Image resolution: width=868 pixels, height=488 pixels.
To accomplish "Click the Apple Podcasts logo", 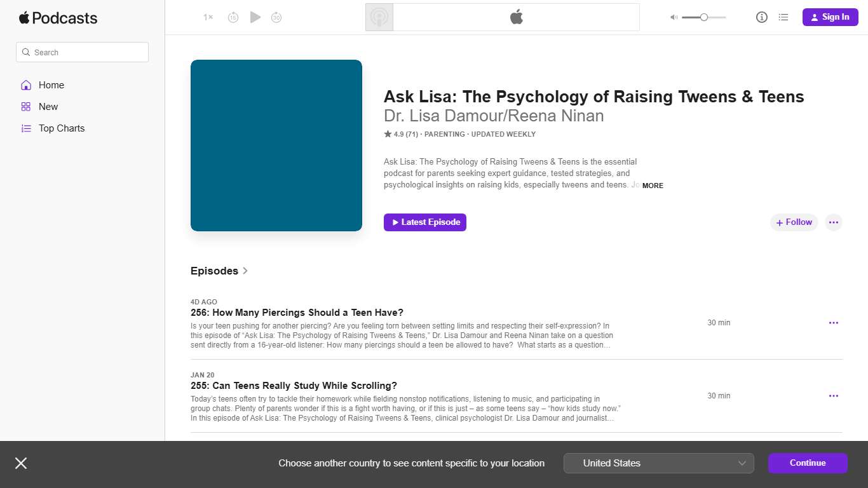I will pyautogui.click(x=58, y=18).
